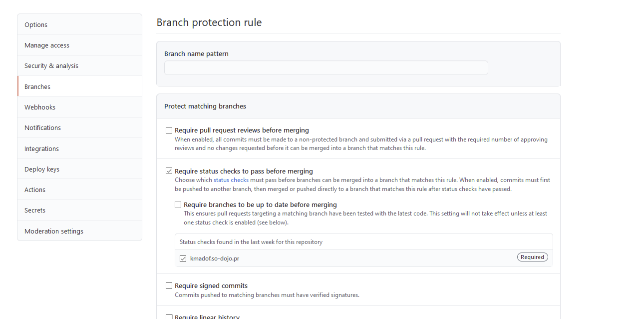Open Integrations in the sidebar
Screen dimensions: 644x319
(41, 148)
